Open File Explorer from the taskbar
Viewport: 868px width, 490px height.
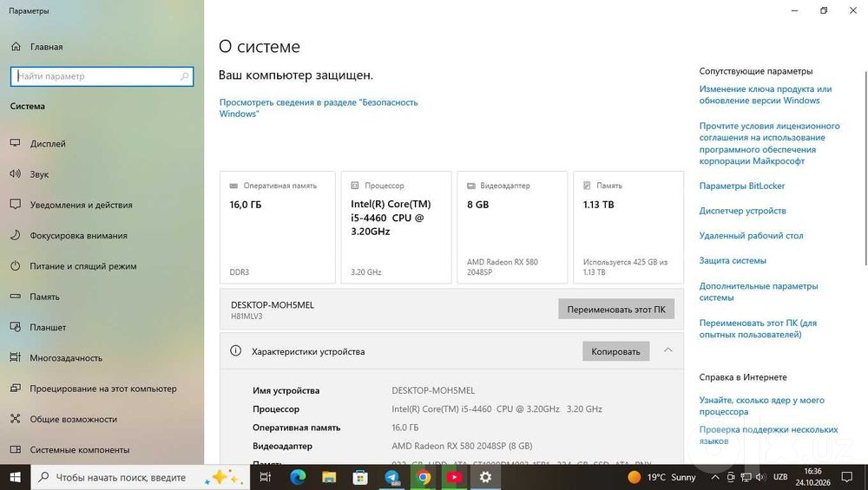click(x=329, y=477)
